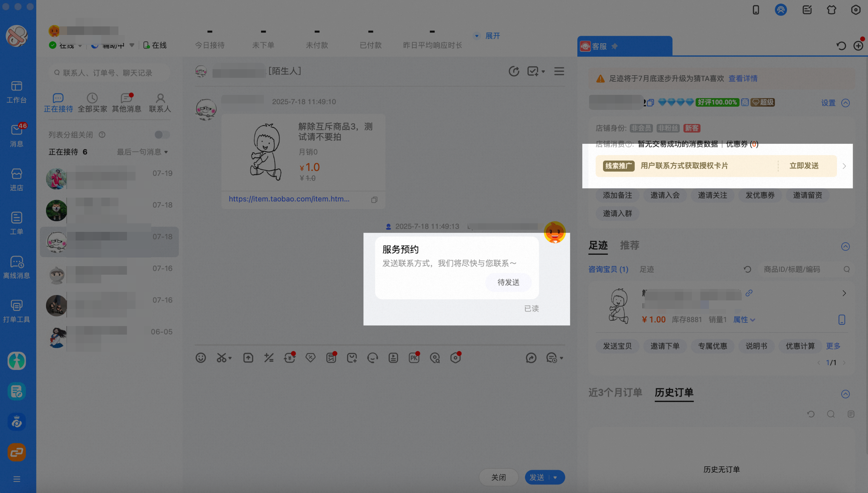The height and width of the screenshot is (493, 868).
Task: Collapse the 历史订单 section chevron
Action: 845,394
